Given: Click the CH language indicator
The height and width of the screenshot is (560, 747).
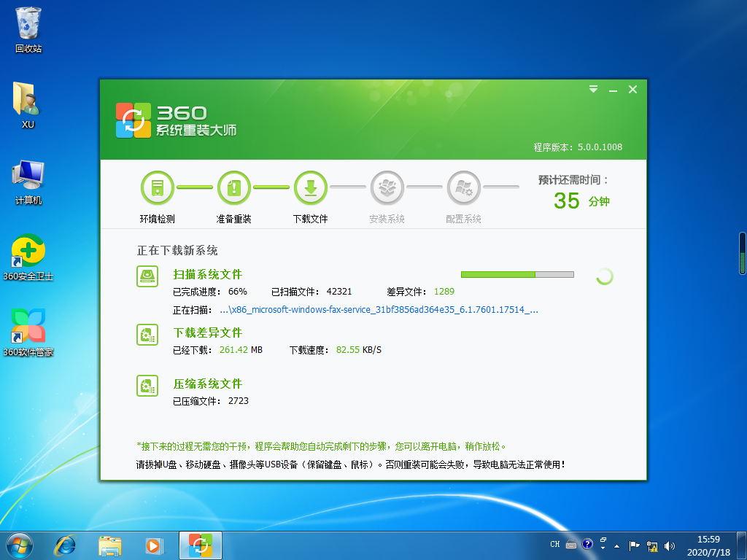Looking at the screenshot, I should [x=554, y=544].
